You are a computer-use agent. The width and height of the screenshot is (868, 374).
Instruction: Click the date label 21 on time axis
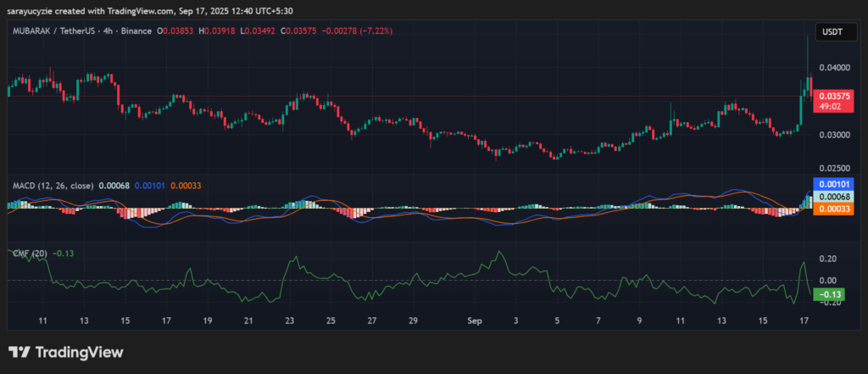point(248,321)
